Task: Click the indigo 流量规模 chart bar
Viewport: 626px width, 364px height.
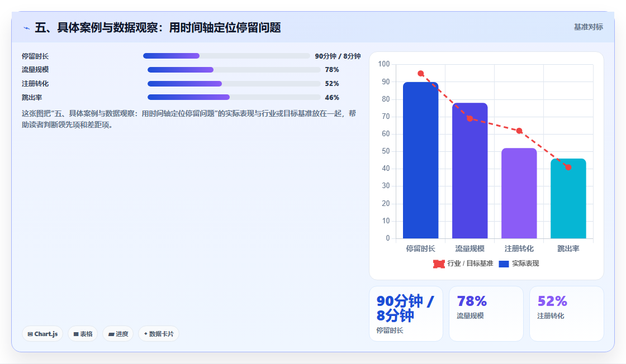Action: [470, 171]
